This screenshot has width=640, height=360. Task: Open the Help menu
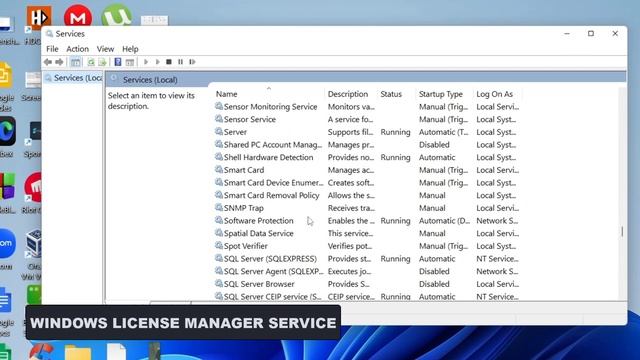click(x=130, y=49)
